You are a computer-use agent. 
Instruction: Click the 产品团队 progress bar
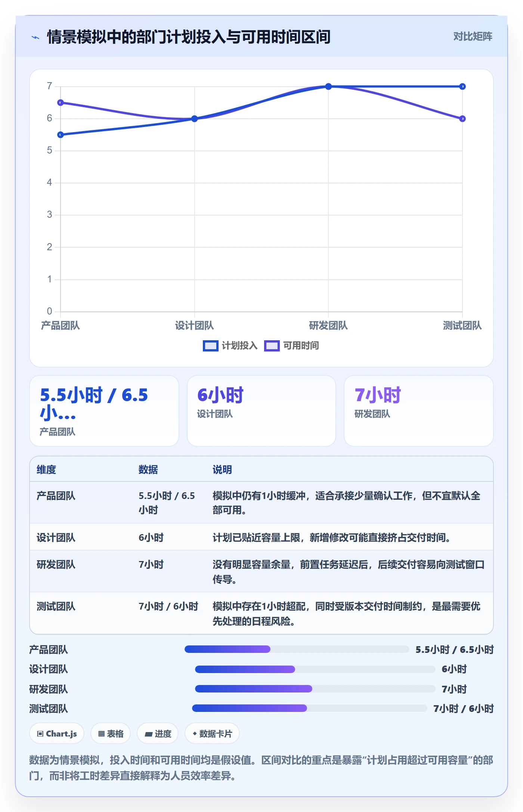point(297,649)
